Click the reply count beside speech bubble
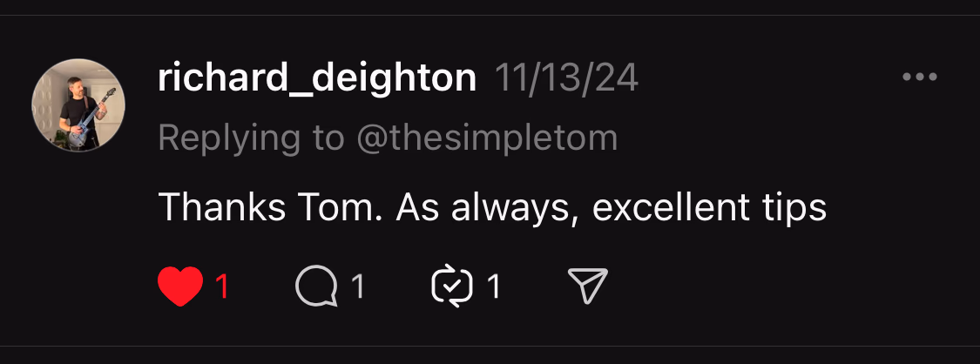The height and width of the screenshot is (364, 980). (357, 286)
